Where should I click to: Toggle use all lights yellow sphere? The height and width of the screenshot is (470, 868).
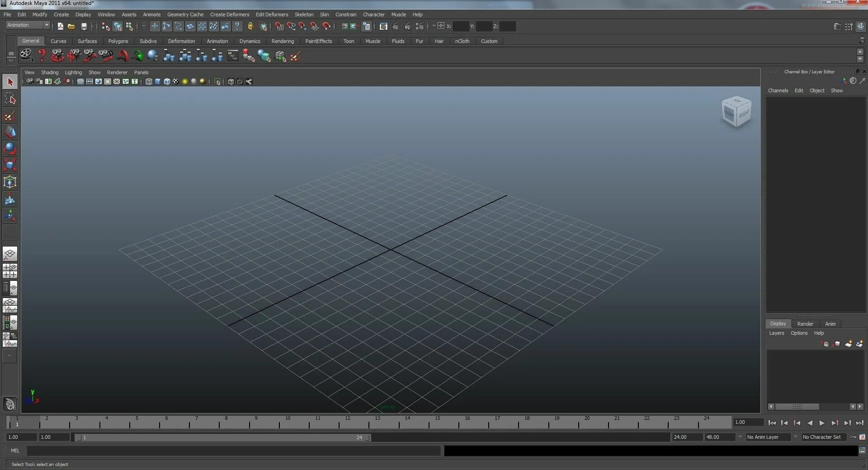(185, 81)
